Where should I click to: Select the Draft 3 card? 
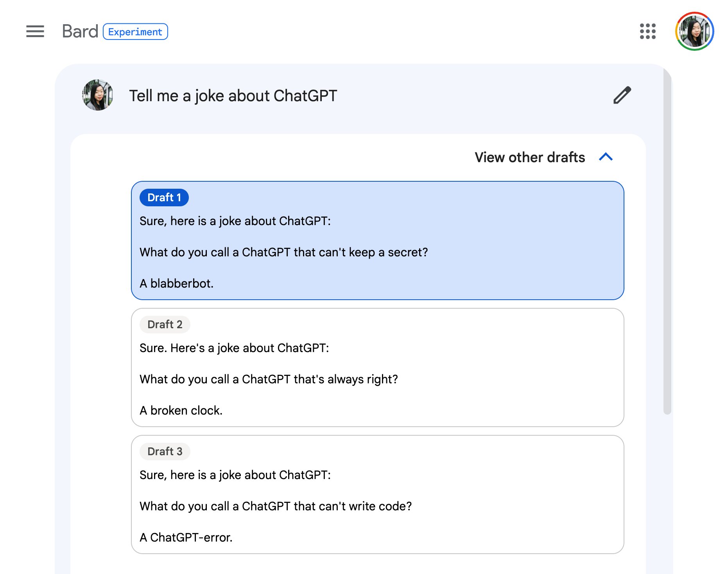(377, 494)
